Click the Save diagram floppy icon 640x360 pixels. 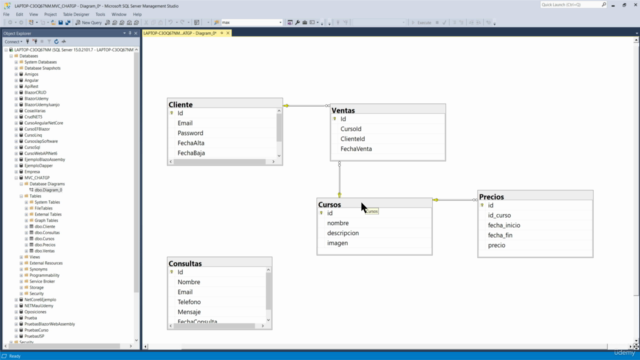[60, 22]
